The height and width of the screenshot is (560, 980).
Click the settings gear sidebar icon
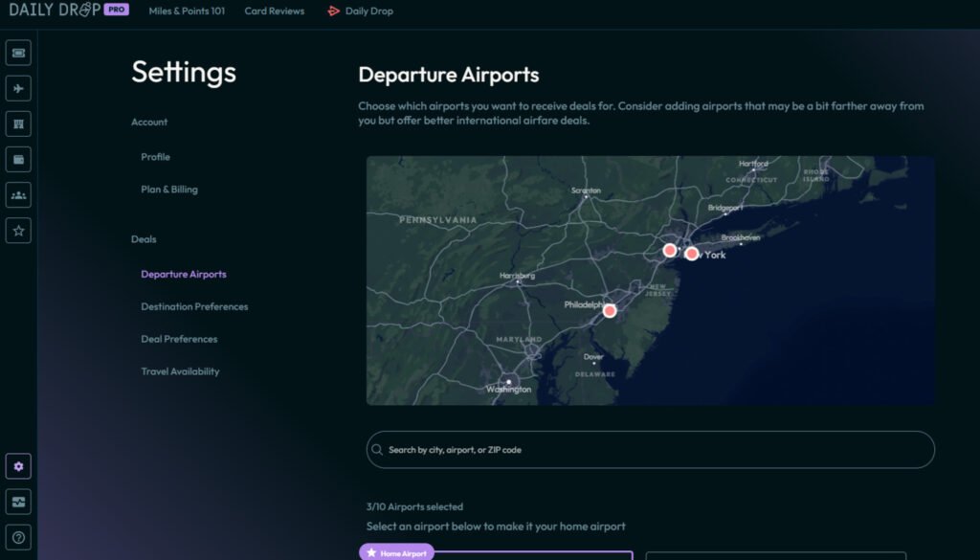tap(18, 466)
